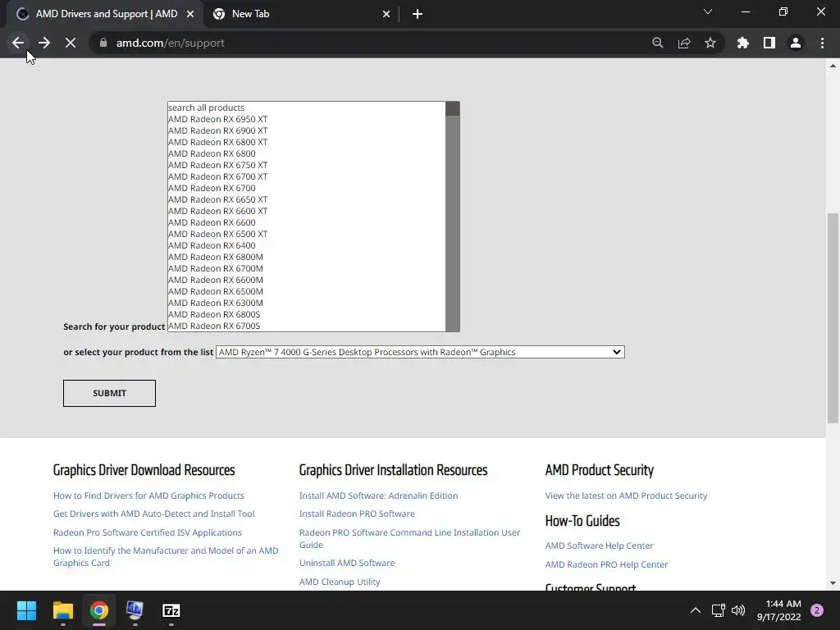840x630 pixels.
Task: Select AMD Radeon RX 6900 XT
Action: click(x=307, y=130)
